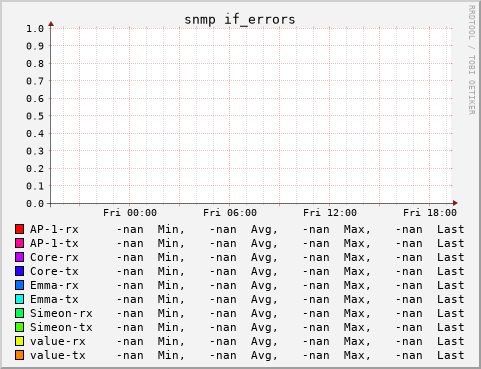Select the 'snmp if_errors' graph title
This screenshot has height=369, width=481.
click(x=240, y=20)
